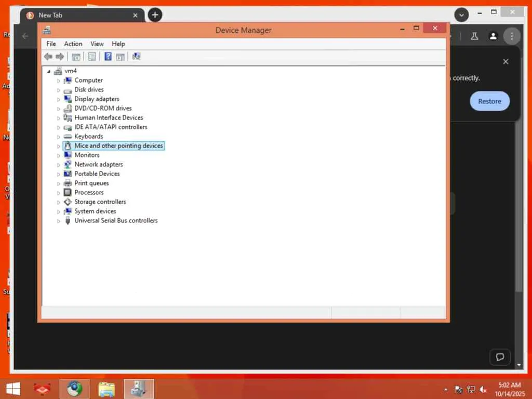532x399 pixels.
Task: Expand Mice and other pointing devices
Action: click(x=58, y=146)
